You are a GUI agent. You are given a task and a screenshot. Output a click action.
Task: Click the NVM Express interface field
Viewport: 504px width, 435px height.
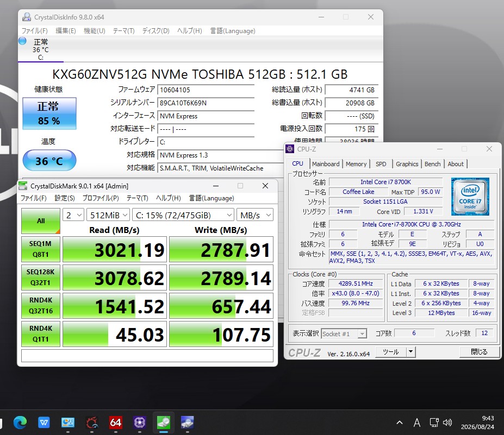click(x=206, y=116)
